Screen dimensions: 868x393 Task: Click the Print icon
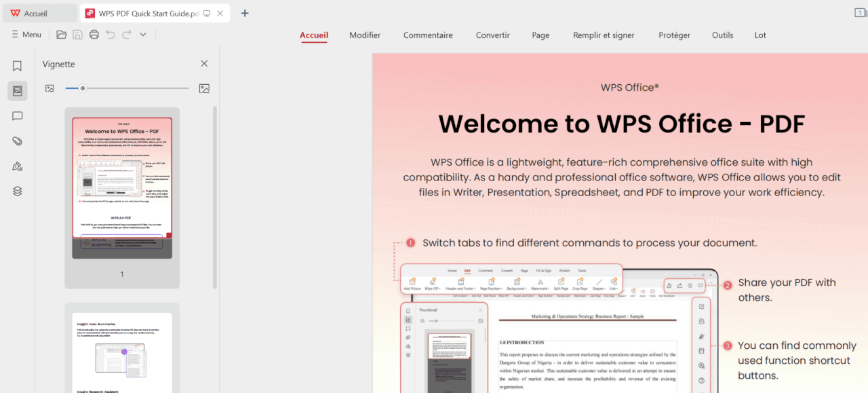pos(94,35)
